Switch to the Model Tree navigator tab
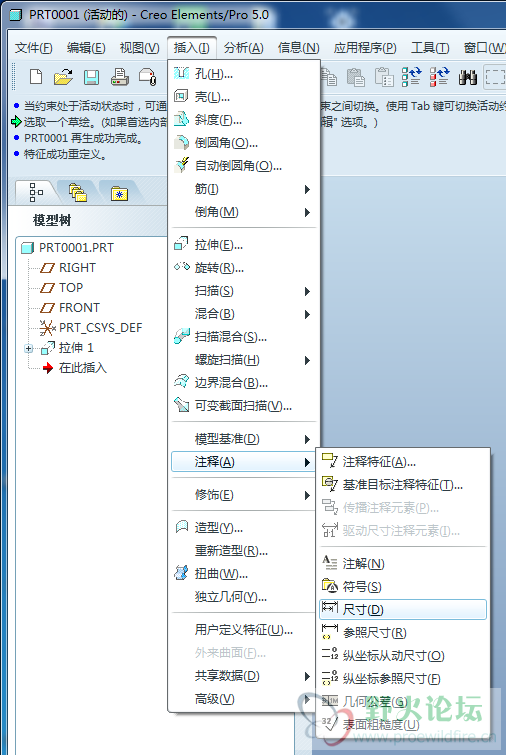 point(37,192)
